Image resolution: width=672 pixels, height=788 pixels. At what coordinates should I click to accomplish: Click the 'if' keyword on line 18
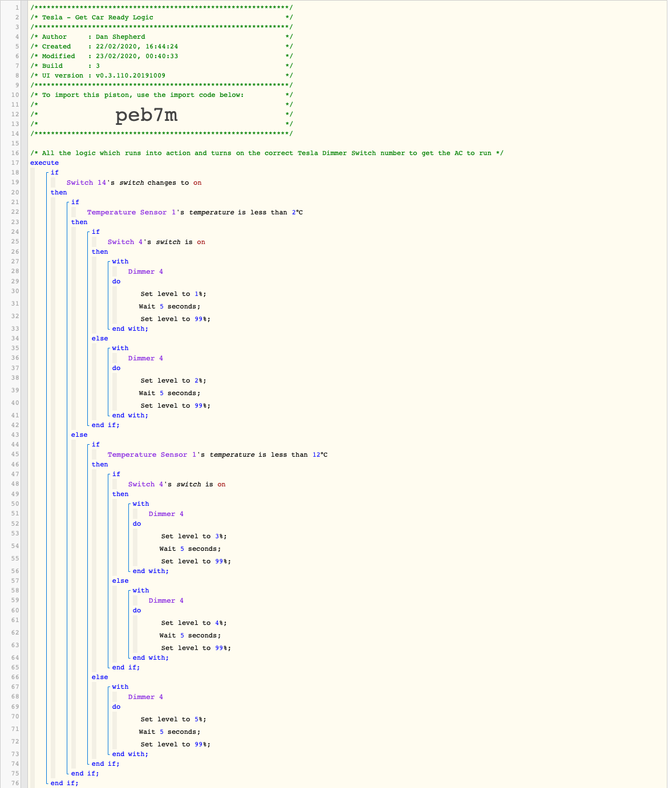(x=55, y=172)
